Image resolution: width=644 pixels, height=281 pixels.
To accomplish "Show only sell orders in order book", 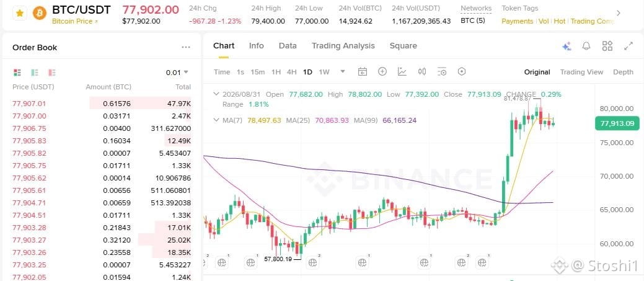I will coord(51,73).
